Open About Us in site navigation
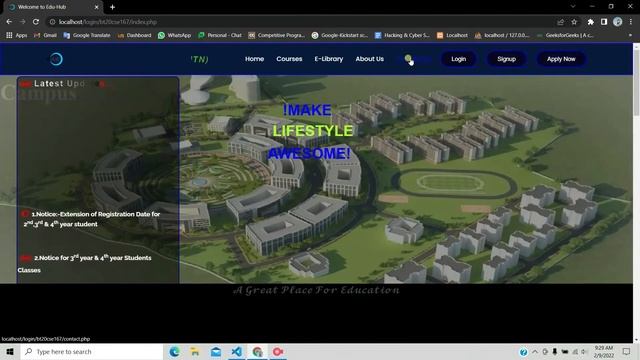 369,59
